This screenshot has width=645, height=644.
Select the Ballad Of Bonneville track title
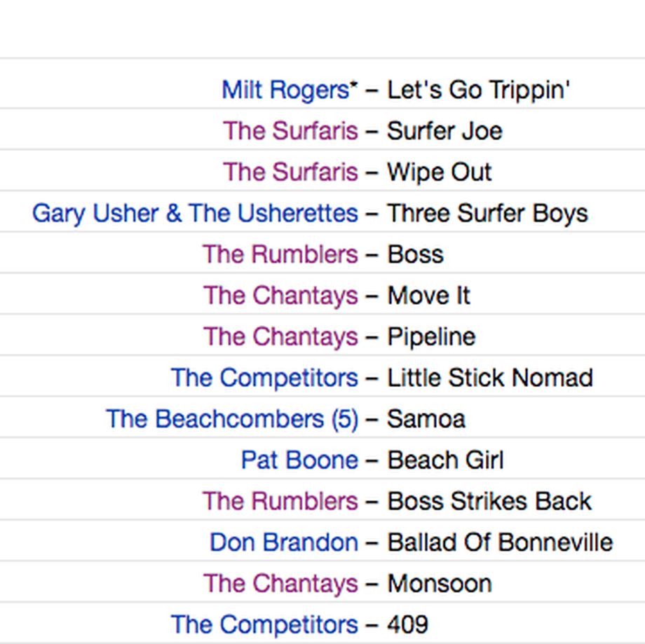tap(500, 542)
